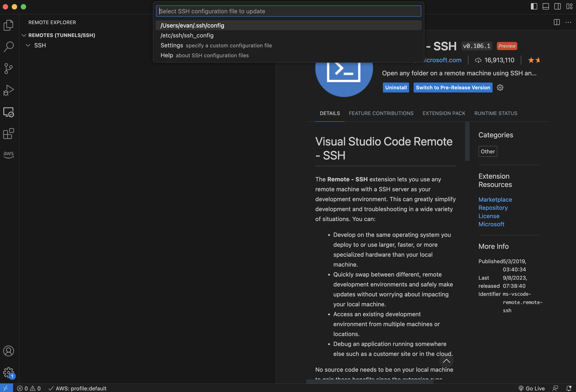The height and width of the screenshot is (392, 576).
Task: Open Source Control view
Action: [x=8, y=68]
